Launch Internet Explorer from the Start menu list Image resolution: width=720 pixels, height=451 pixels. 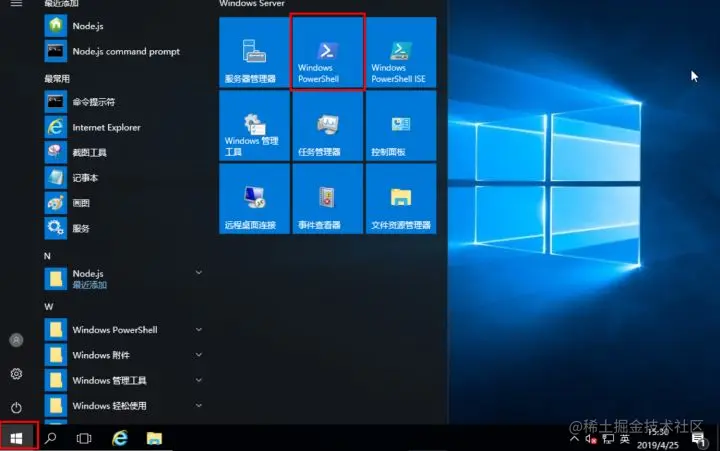click(124, 127)
